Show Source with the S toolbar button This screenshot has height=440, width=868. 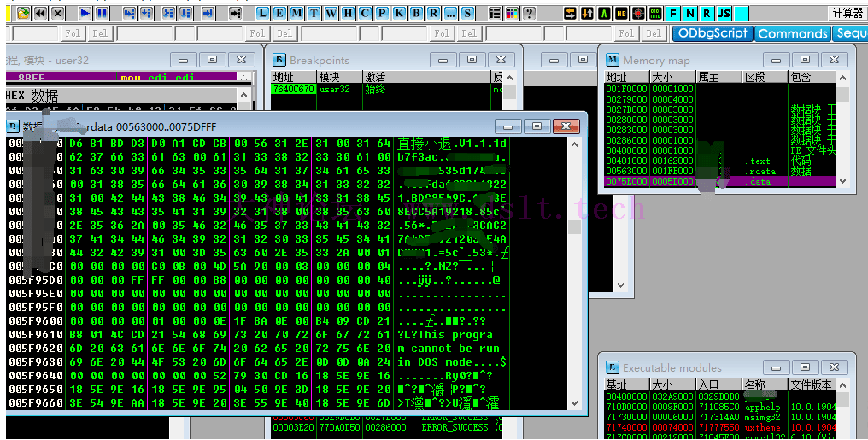coord(468,13)
